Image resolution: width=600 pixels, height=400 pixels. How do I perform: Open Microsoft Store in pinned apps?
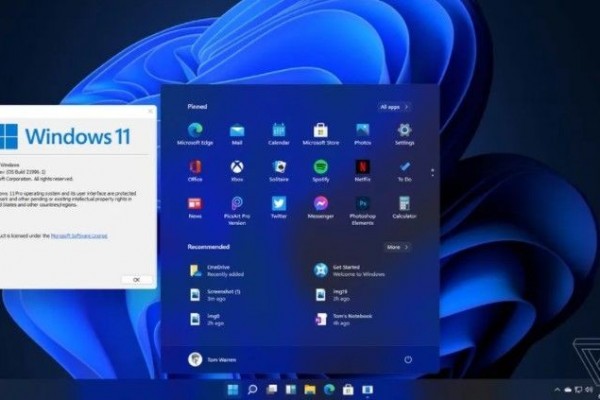tap(321, 134)
